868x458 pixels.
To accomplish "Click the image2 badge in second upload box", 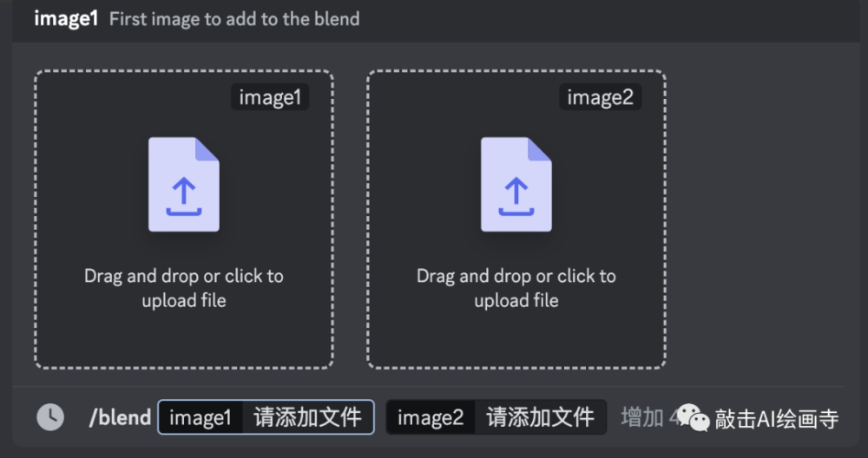I will coord(600,97).
